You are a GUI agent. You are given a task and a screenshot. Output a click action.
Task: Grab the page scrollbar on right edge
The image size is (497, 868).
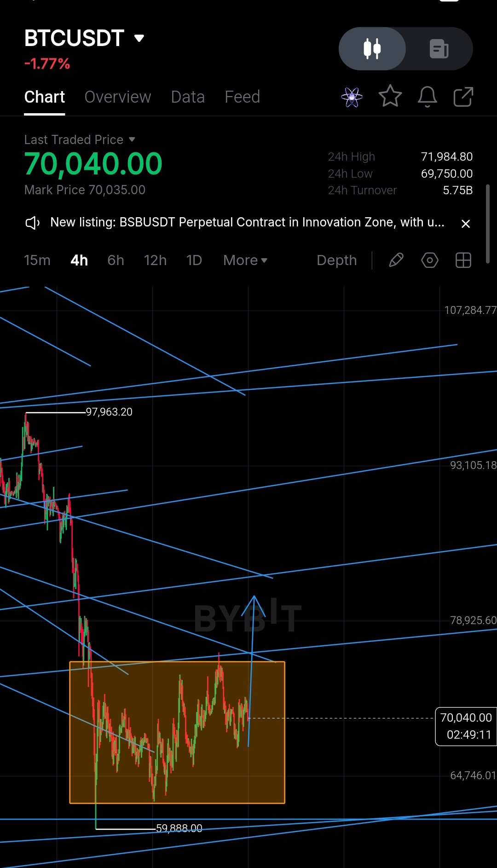(x=488, y=224)
